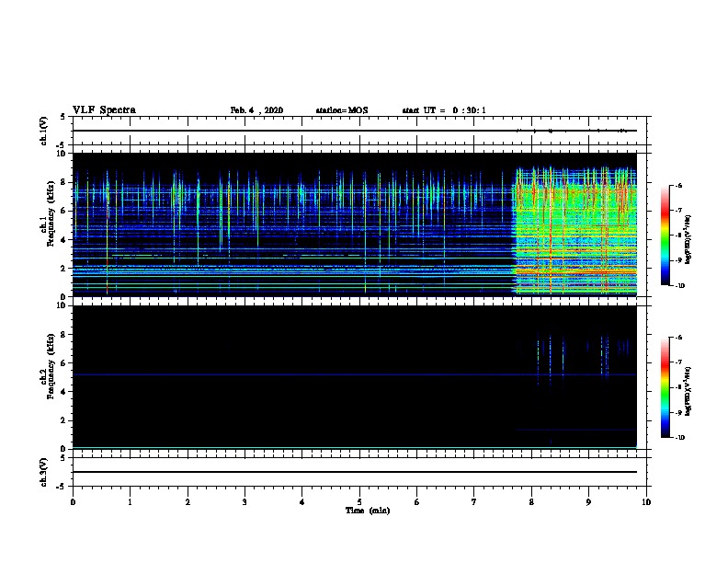728x563 pixels.
Task: Click the ch.1 colorbar log(PSD) unit label
Action: pyautogui.click(x=688, y=239)
